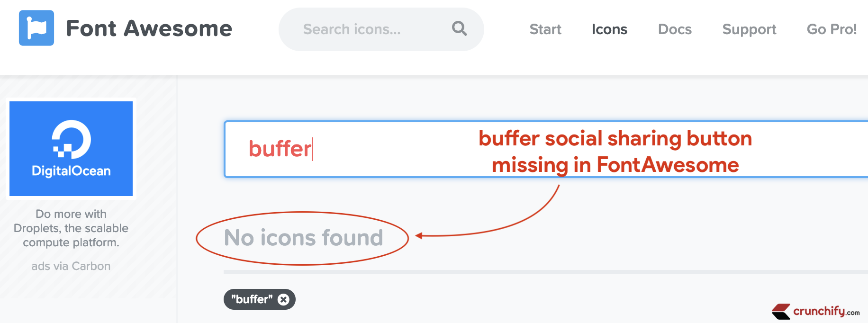Click the "No icons found" message

click(303, 238)
